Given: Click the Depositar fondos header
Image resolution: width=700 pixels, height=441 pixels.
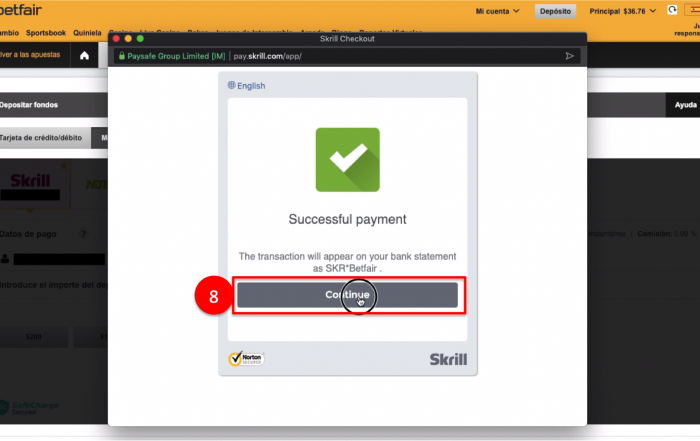Looking at the screenshot, I should pos(29,105).
